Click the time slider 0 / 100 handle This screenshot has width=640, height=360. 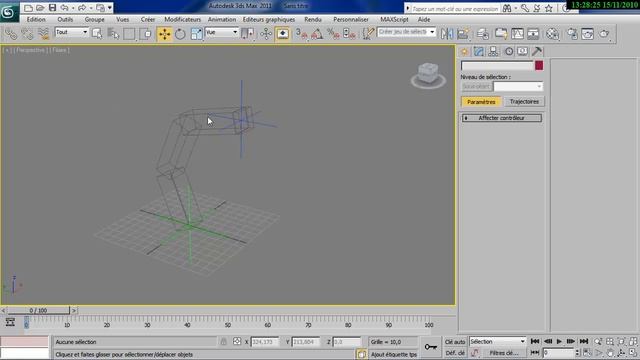click(x=38, y=311)
